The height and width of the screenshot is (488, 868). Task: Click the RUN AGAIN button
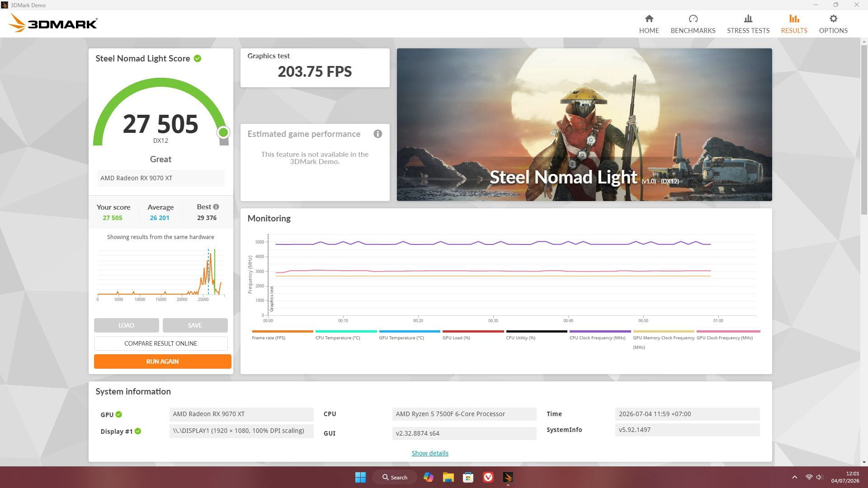[162, 361]
